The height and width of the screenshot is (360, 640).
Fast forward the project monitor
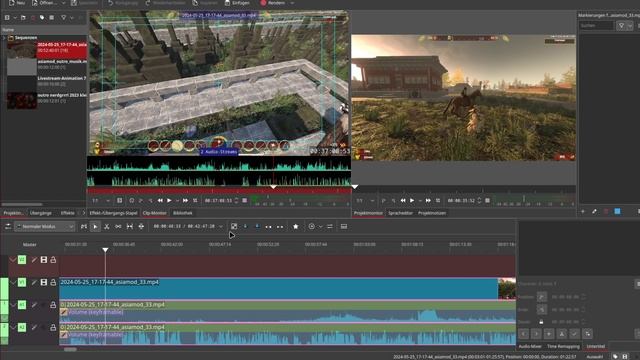[428, 200]
